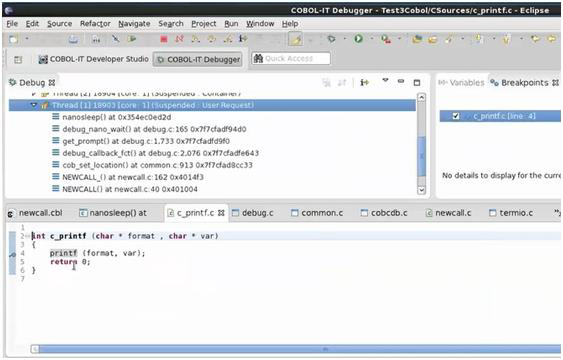
Task: Toggle Instruction Stepping Mode in Debug view
Action: click(x=364, y=83)
